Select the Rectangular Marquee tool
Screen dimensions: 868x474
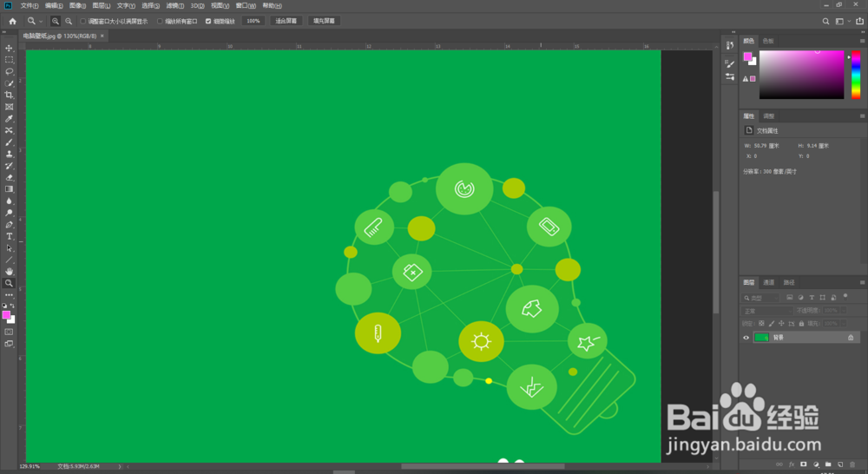point(9,60)
